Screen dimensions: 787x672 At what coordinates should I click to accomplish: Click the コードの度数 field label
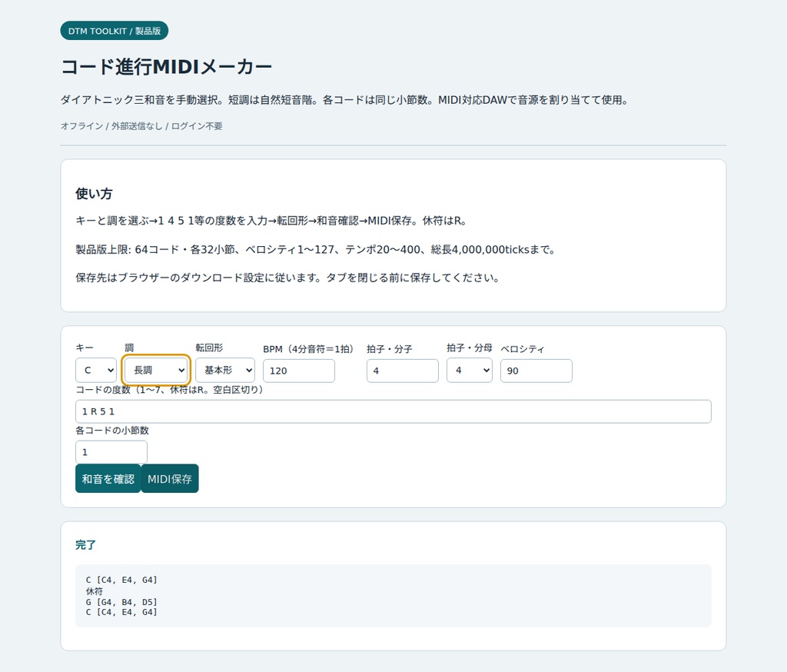point(169,390)
